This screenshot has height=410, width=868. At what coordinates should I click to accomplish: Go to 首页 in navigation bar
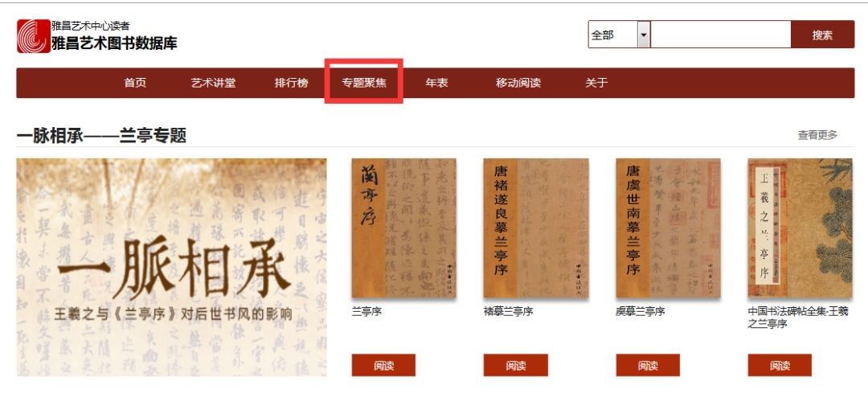tap(135, 83)
